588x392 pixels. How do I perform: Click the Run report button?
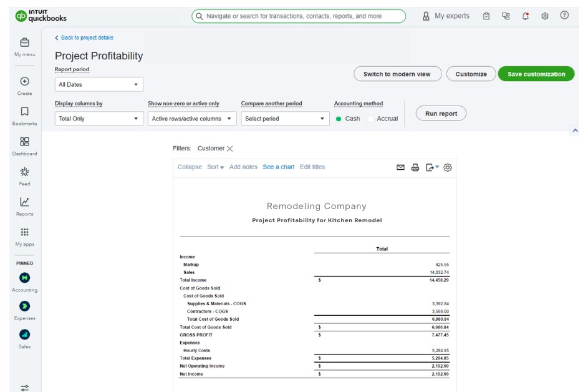point(441,114)
